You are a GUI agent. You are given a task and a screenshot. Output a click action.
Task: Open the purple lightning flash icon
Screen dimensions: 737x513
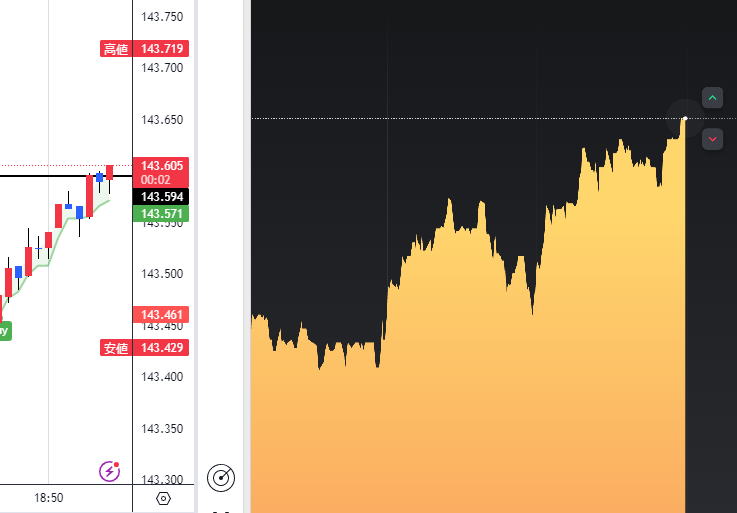pyautogui.click(x=110, y=471)
